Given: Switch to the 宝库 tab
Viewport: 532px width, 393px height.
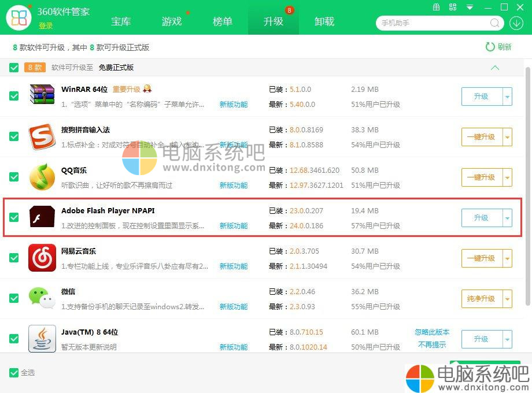Looking at the screenshot, I should click(121, 22).
